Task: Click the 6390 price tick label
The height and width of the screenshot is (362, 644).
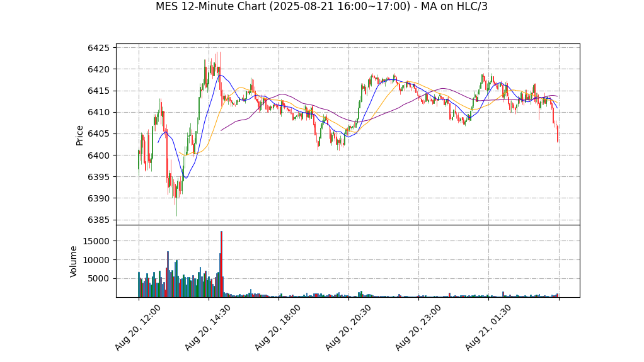Action: 98,198
